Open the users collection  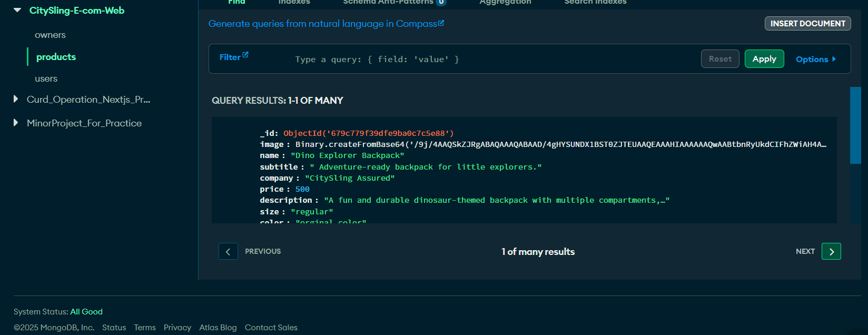(46, 78)
